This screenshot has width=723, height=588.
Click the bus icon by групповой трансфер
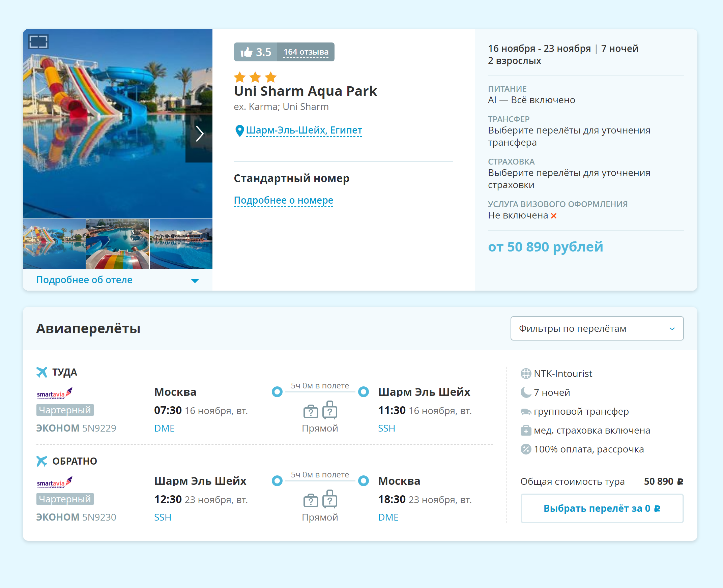pos(526,412)
